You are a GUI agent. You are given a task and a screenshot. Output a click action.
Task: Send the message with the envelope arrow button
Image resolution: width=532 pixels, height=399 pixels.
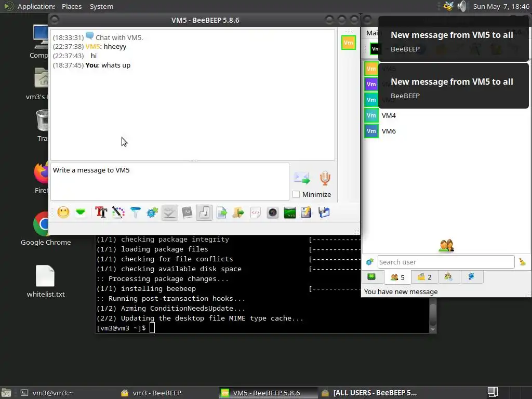pyautogui.click(x=302, y=178)
